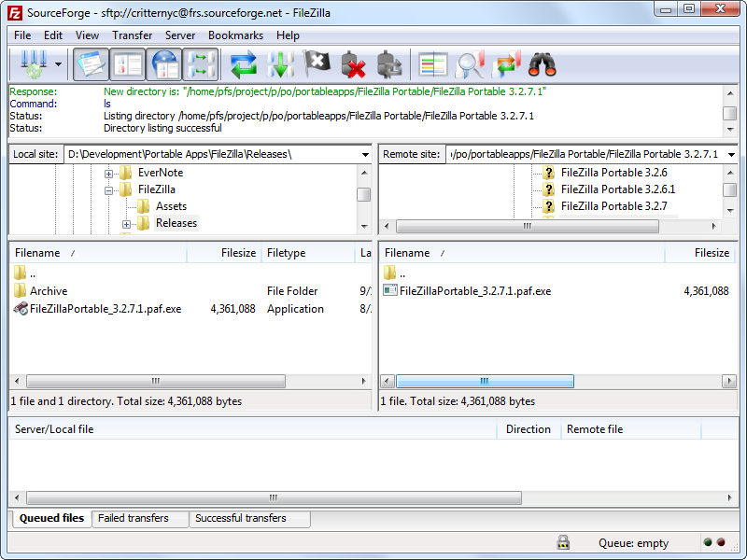The height and width of the screenshot is (560, 747).
Task: Open the directory listing filters
Action: (433, 64)
